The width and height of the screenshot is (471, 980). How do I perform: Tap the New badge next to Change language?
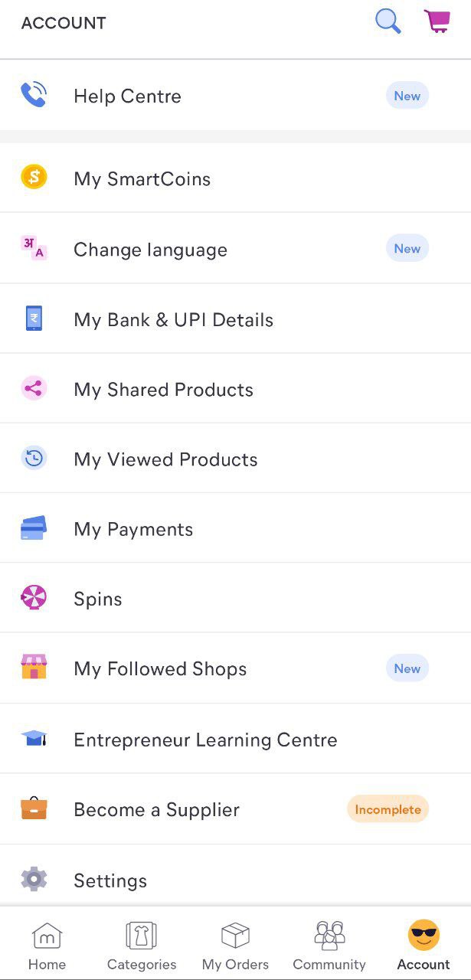407,247
